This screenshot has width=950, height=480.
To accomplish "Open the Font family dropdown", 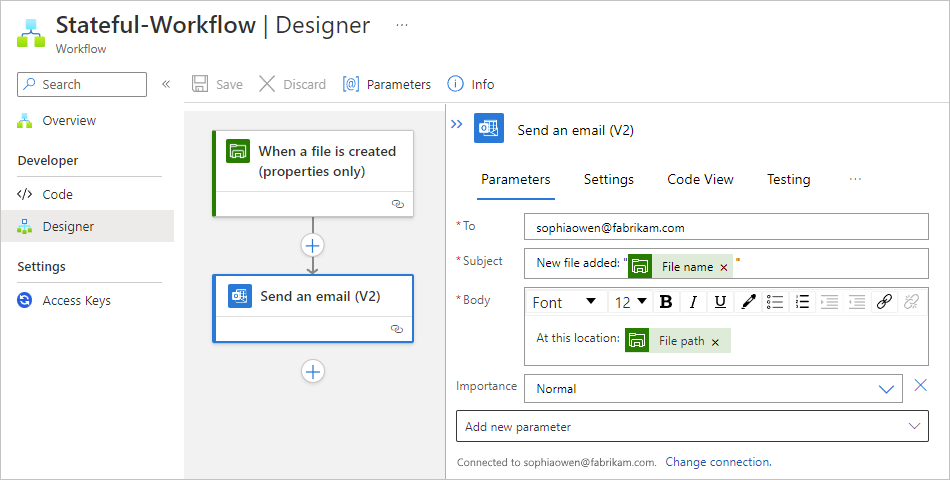I will coord(564,302).
